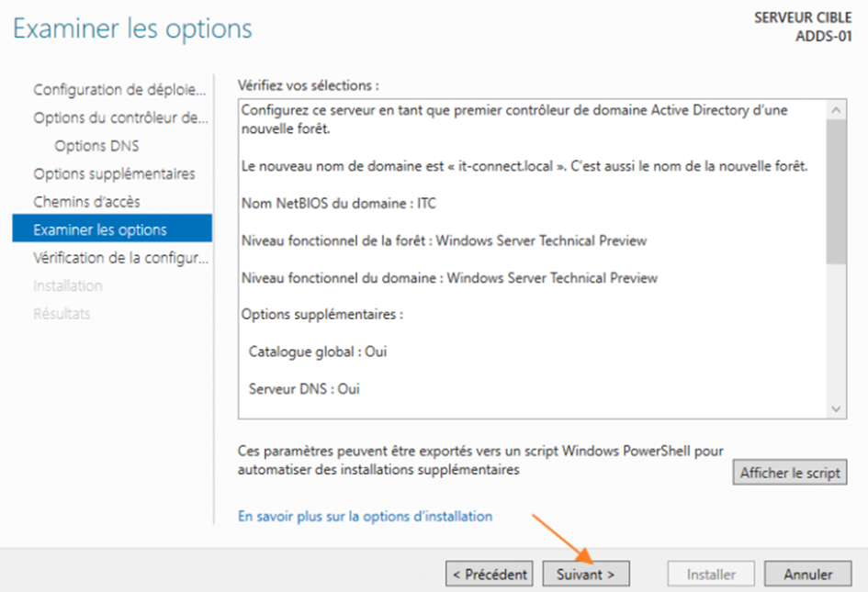Click inside the Vérifiez vos sélections text box
Screen dimensions: 868x592
532,259
